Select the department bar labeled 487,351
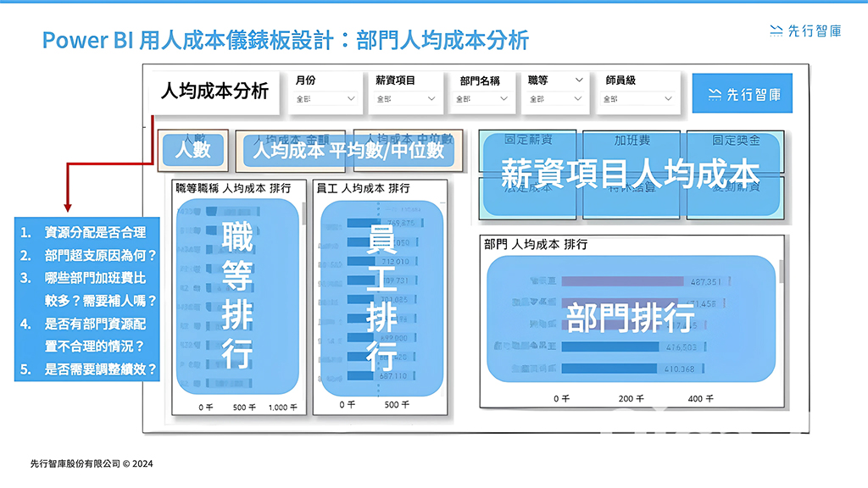868x488 pixels. (x=623, y=281)
